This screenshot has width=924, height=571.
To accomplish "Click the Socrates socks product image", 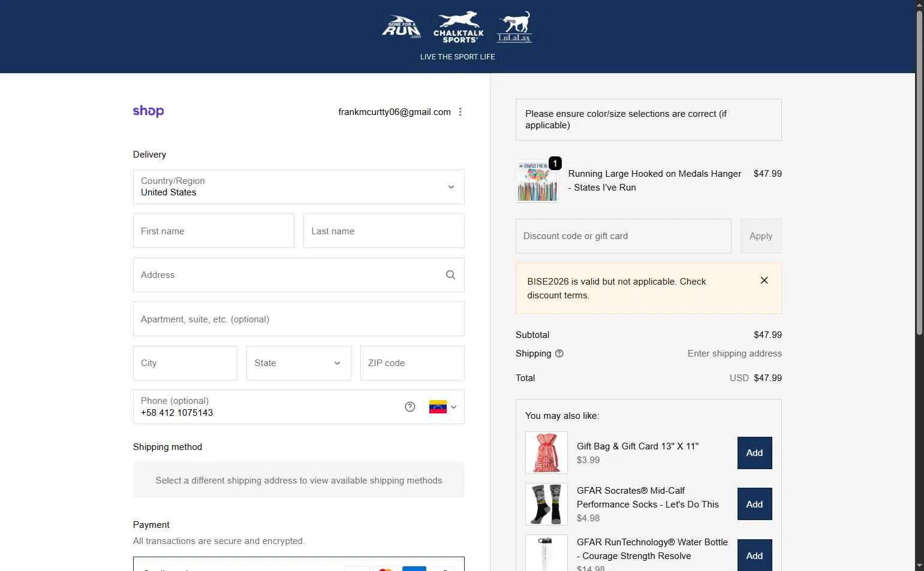I will click(546, 504).
